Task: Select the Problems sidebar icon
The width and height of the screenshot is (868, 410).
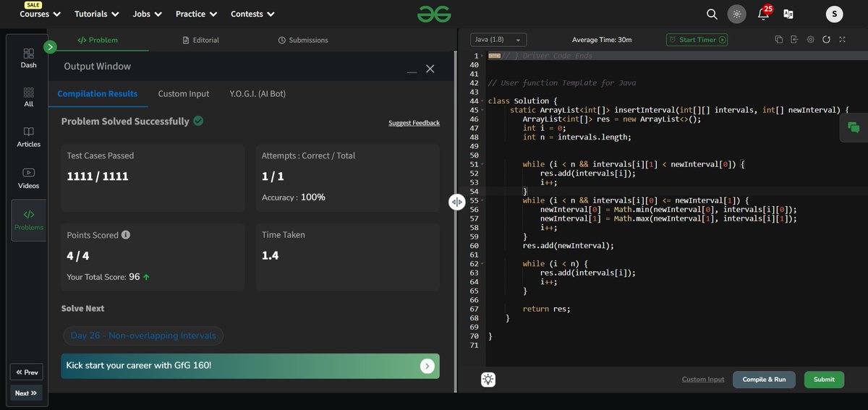Action: click(29, 220)
